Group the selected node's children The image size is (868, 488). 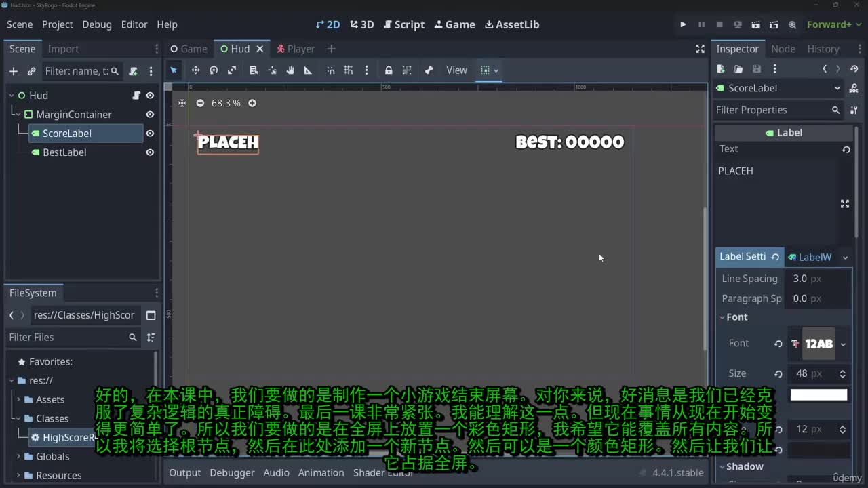tap(407, 70)
